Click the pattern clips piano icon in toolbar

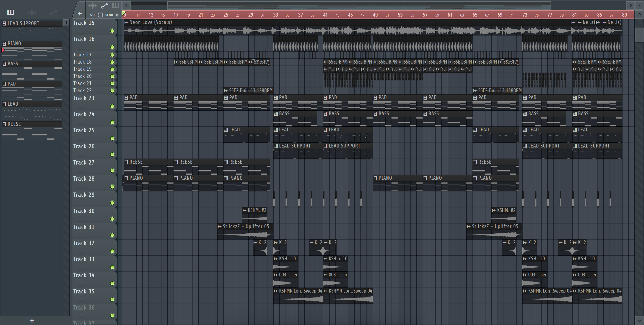116,5
